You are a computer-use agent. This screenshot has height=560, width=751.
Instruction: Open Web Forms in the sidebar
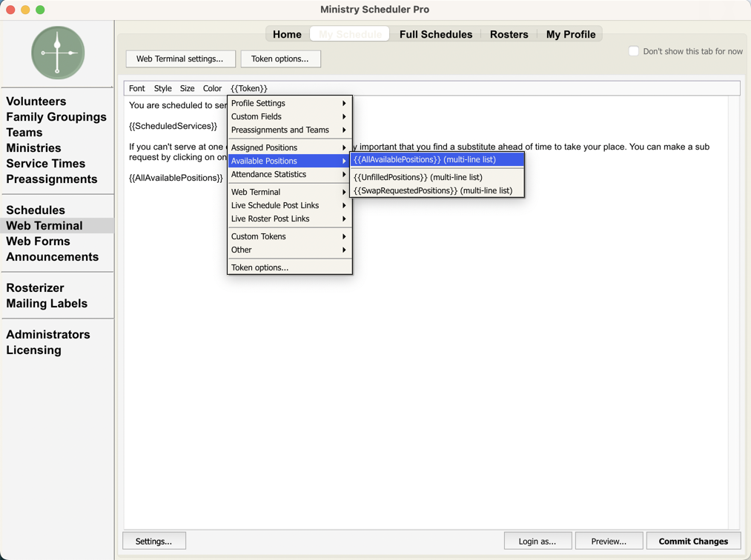coord(38,241)
